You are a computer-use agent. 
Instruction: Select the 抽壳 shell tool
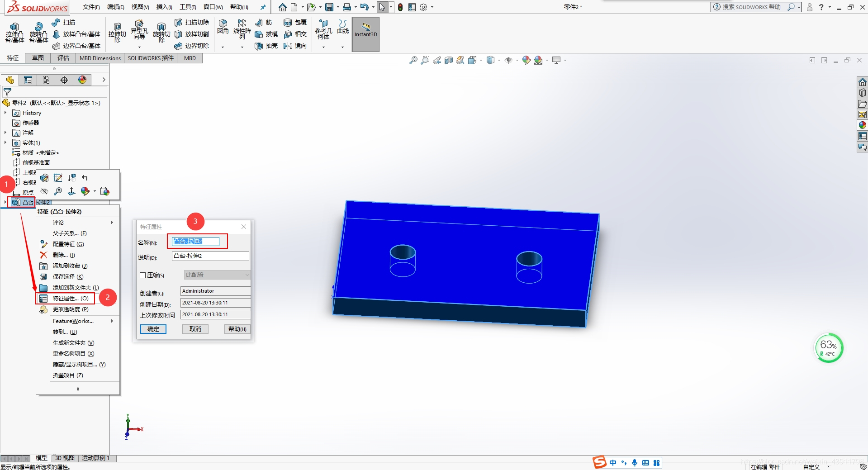coord(266,46)
